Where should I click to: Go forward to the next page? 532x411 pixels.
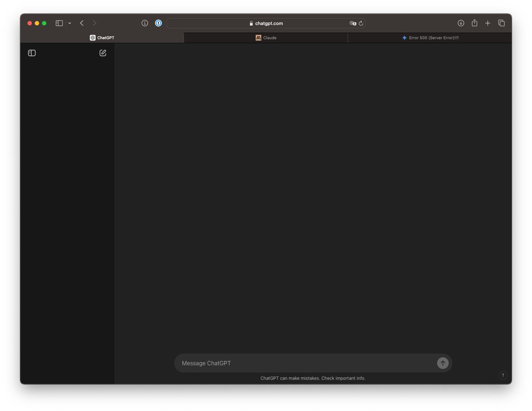94,23
